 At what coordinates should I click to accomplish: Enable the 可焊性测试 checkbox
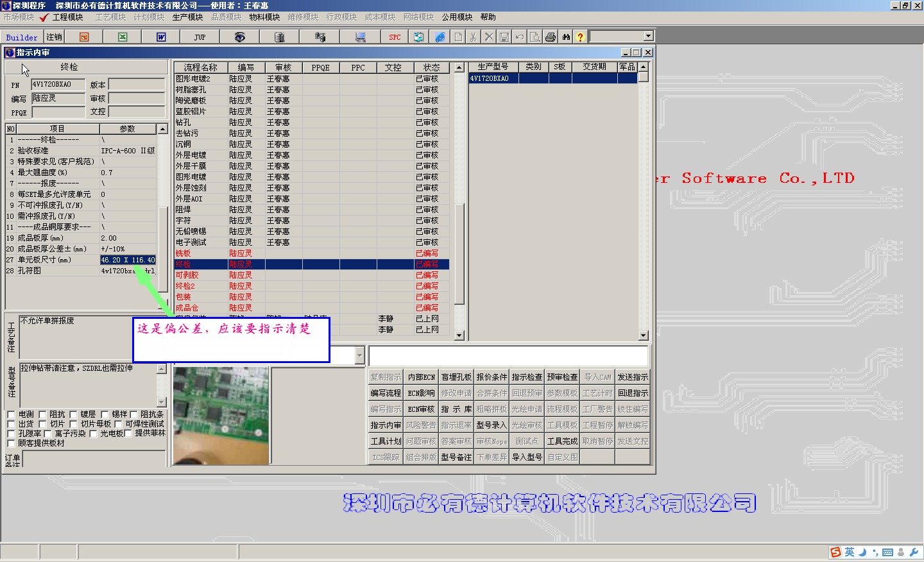[x=119, y=424]
